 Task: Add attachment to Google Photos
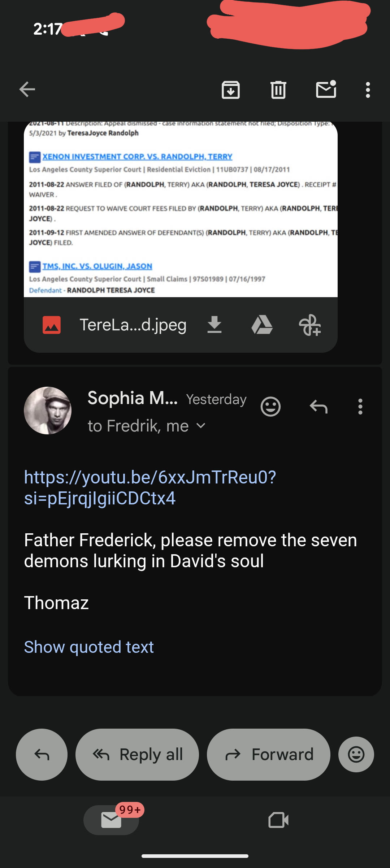(x=310, y=325)
